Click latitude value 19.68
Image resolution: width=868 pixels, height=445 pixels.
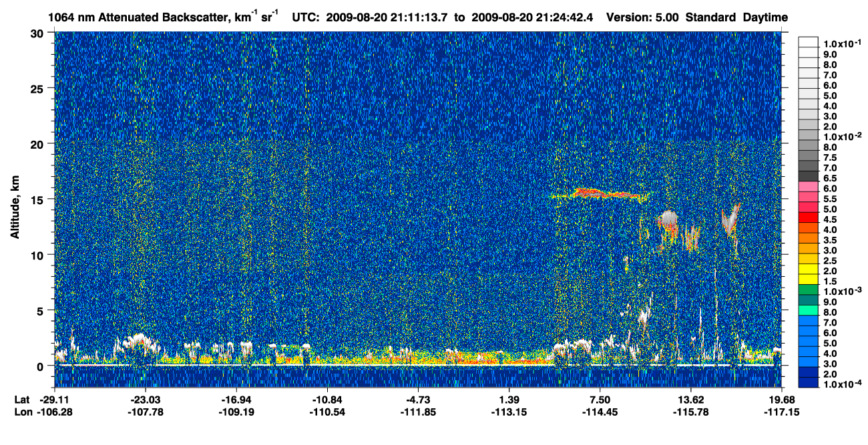[781, 399]
